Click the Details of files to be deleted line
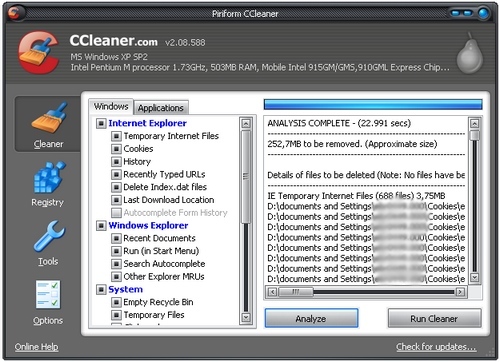The width and height of the screenshot is (500, 362). 366,175
